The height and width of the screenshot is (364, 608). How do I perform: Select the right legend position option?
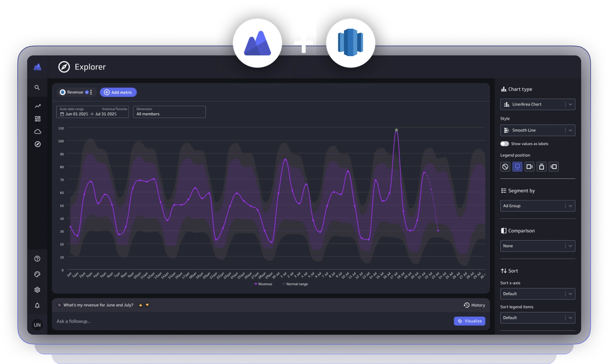coord(529,166)
